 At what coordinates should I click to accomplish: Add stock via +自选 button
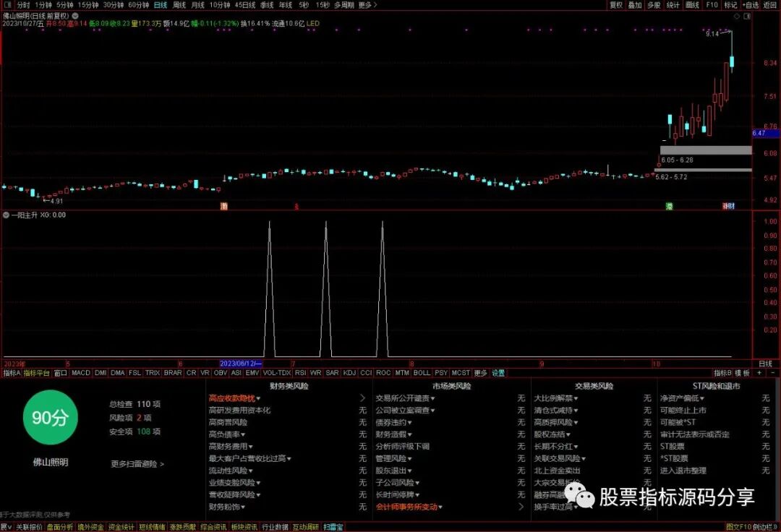(x=751, y=5)
